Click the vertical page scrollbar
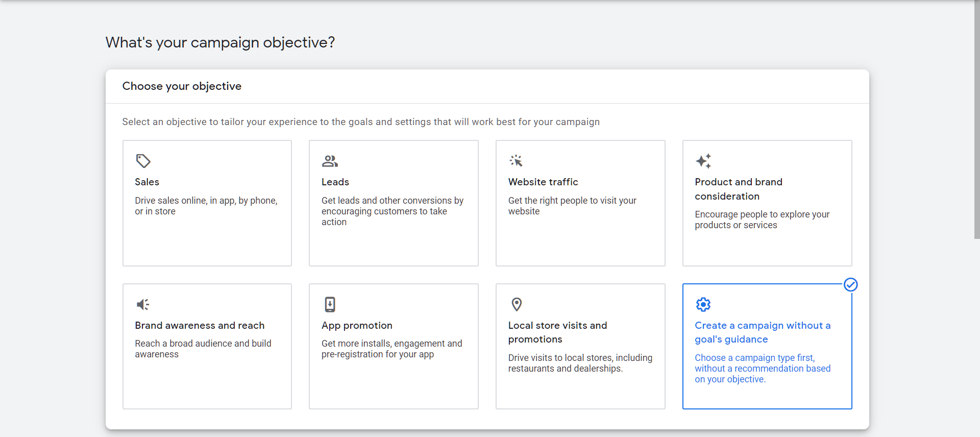980x437 pixels. coord(977,123)
